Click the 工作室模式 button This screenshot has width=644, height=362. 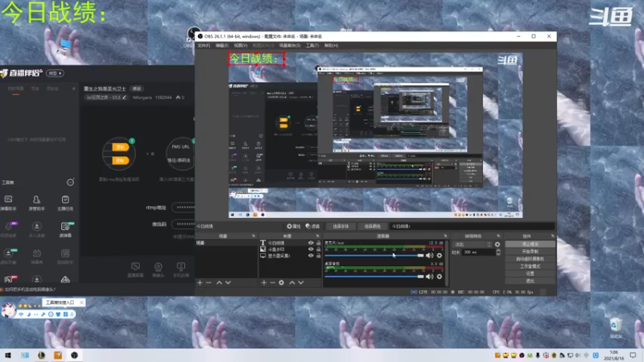(530, 266)
